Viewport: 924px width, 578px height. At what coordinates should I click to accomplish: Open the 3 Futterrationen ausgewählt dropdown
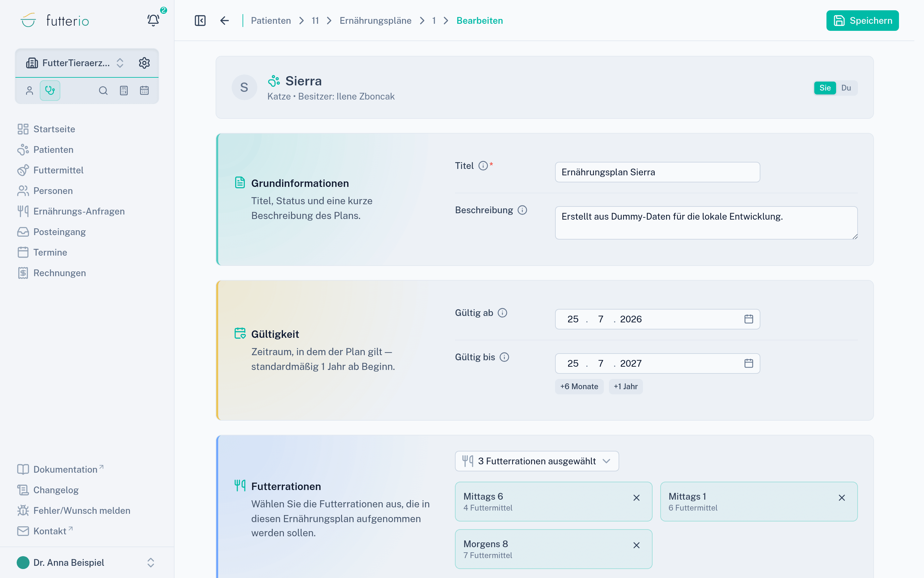536,461
